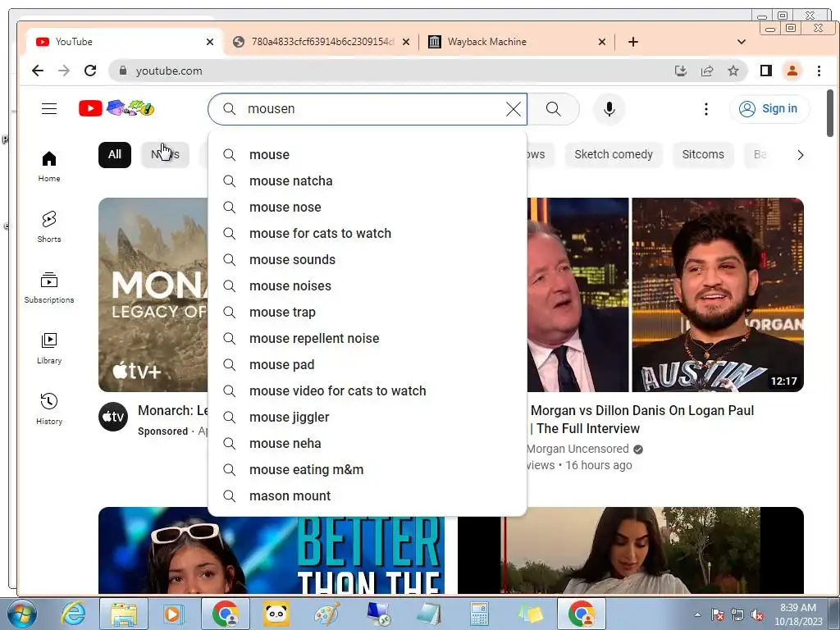The image size is (840, 630).
Task: Select the All filter chip
Action: [x=115, y=155]
